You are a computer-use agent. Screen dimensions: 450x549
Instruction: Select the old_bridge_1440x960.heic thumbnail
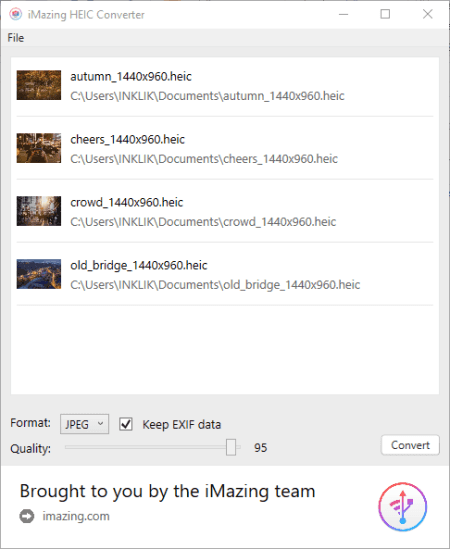click(x=39, y=274)
